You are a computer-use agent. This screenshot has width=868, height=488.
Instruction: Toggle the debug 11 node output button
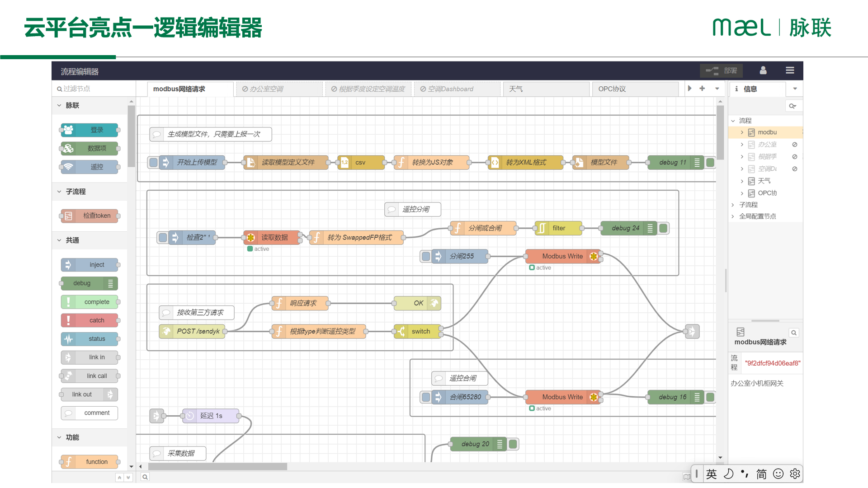coord(710,162)
